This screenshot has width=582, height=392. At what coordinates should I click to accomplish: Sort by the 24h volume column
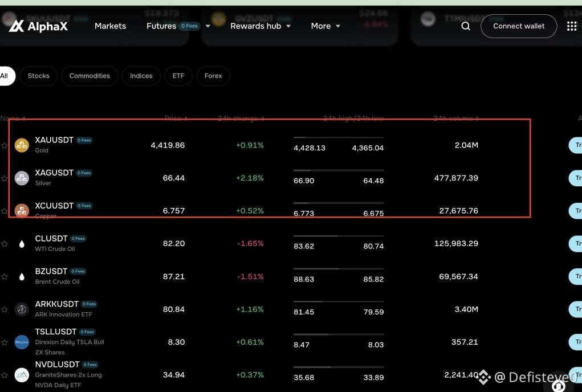456,119
